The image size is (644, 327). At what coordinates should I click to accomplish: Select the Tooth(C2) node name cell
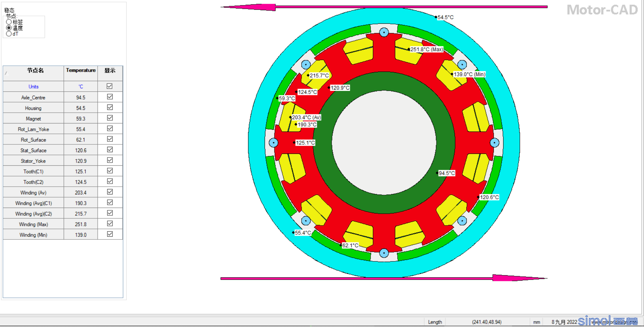(34, 182)
